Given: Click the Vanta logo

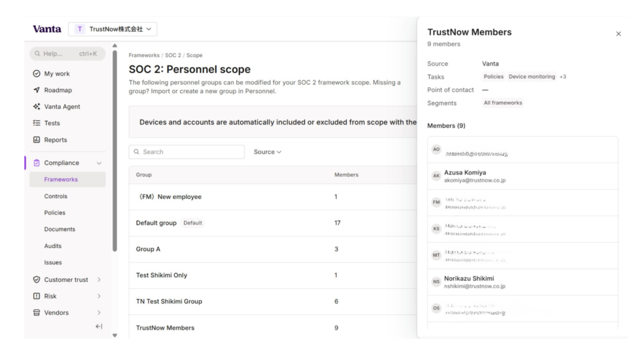Looking at the screenshot, I should coord(47,29).
